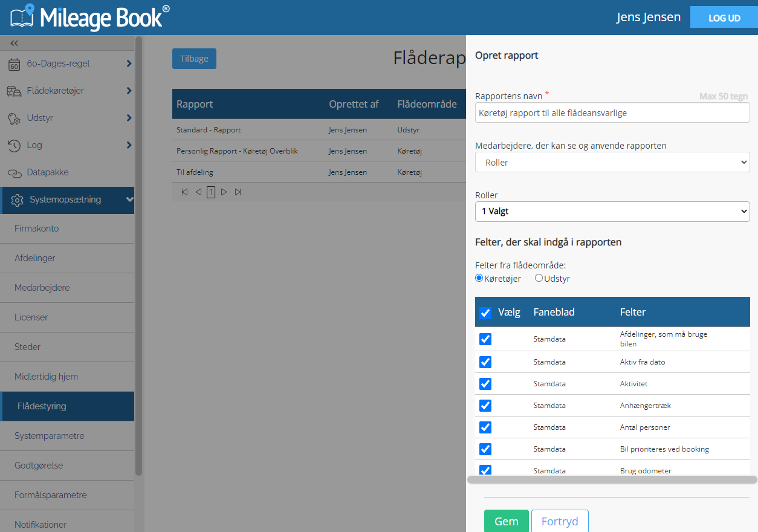
Task: Click the Flådekøretøjer vehicle icon
Action: [14, 91]
